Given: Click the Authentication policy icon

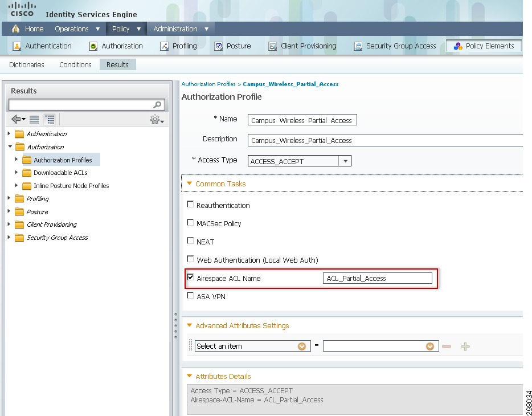Looking at the screenshot, I should 17,46.
